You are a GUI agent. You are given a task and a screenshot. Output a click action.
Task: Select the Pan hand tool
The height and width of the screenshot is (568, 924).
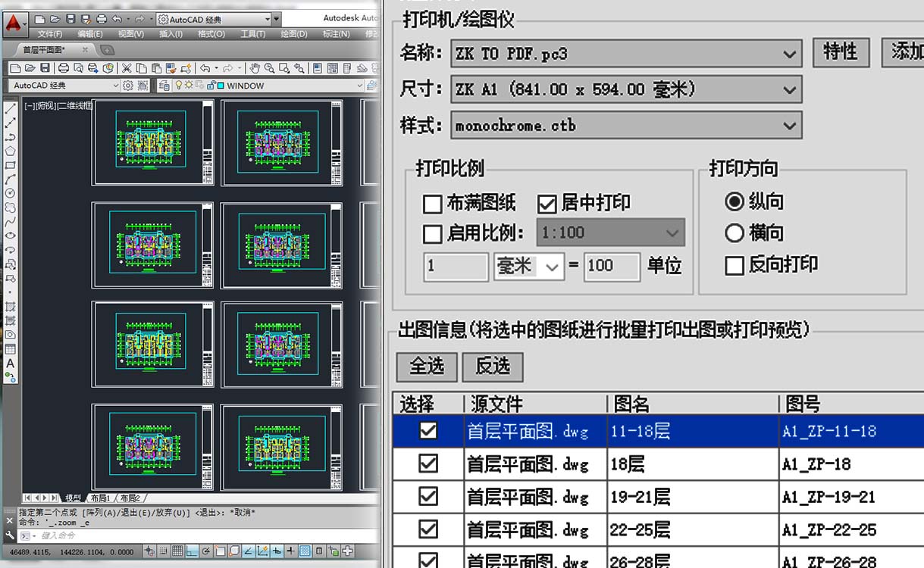pyautogui.click(x=255, y=68)
